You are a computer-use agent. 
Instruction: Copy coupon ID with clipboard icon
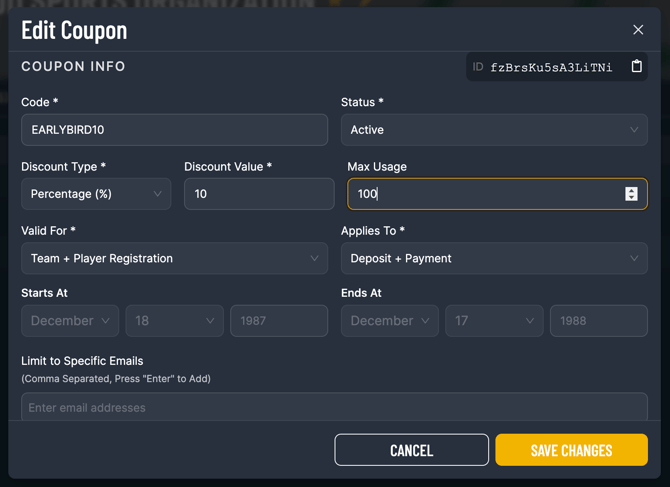click(636, 67)
